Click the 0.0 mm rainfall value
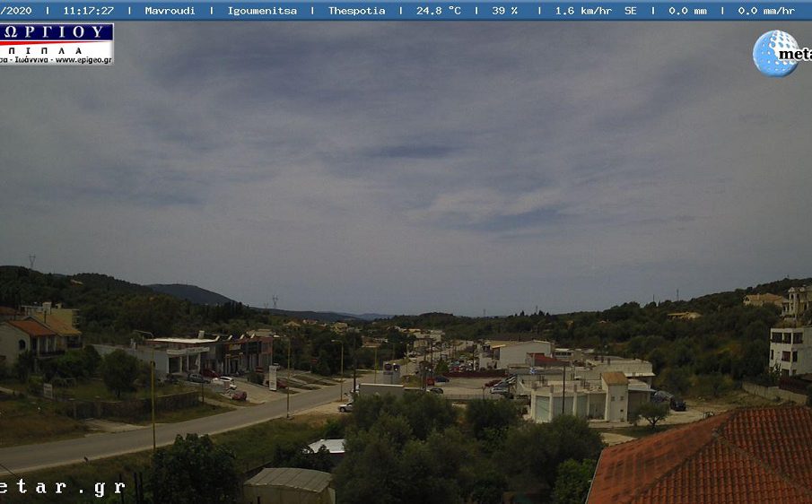 coord(687,11)
